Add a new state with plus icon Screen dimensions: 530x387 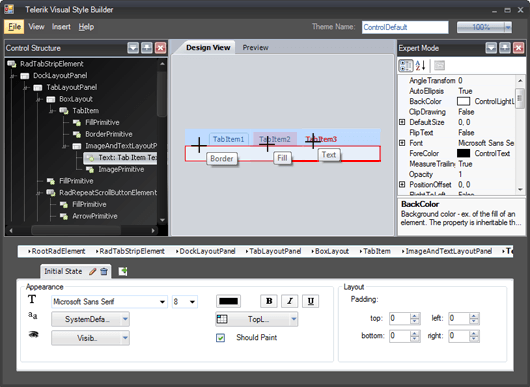123,271
